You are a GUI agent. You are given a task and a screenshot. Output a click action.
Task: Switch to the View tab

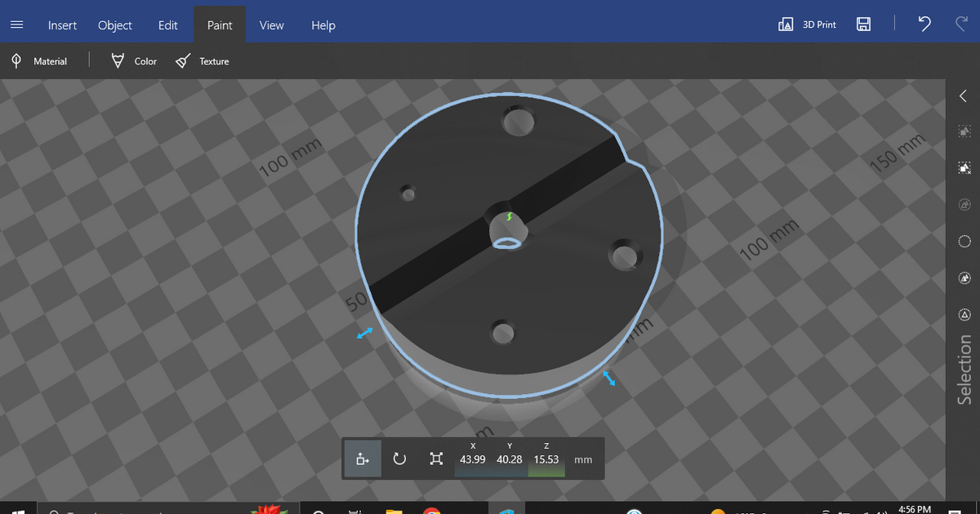coord(271,25)
